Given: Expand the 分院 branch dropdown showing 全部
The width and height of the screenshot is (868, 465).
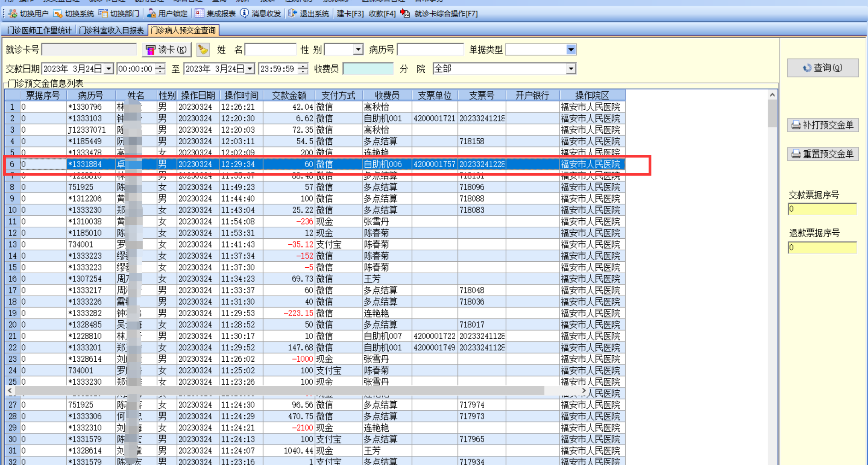Looking at the screenshot, I should (x=571, y=69).
